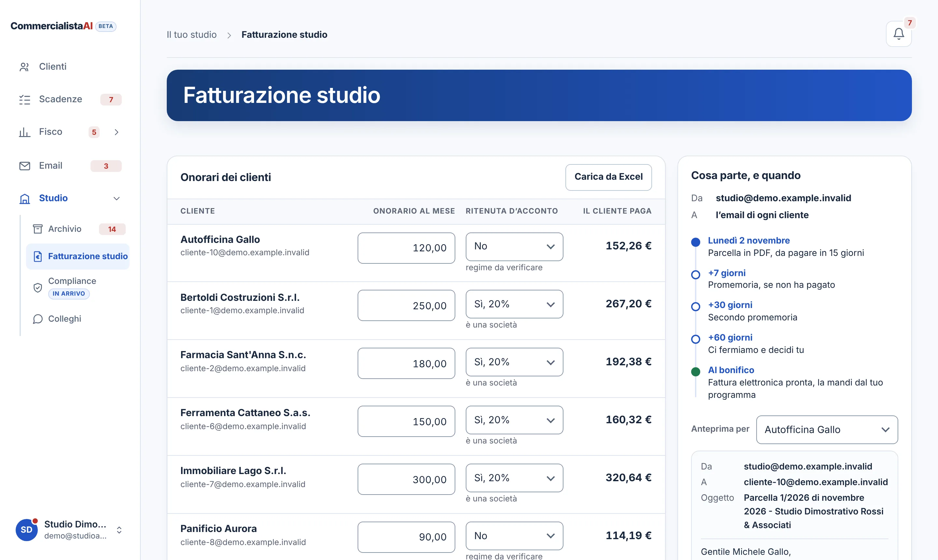Edit onorario field for Bertoldi Costruzioni
This screenshot has height=560, width=938.
406,306
